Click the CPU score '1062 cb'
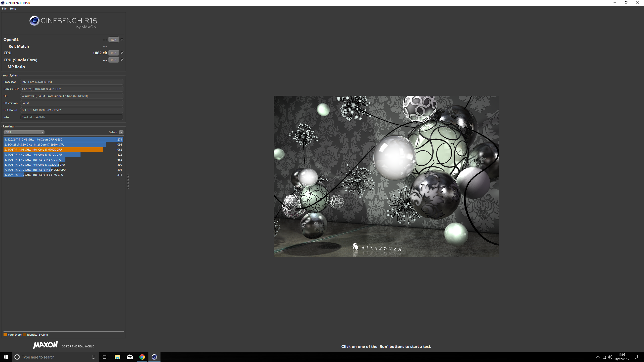This screenshot has height=362, width=644. click(100, 53)
